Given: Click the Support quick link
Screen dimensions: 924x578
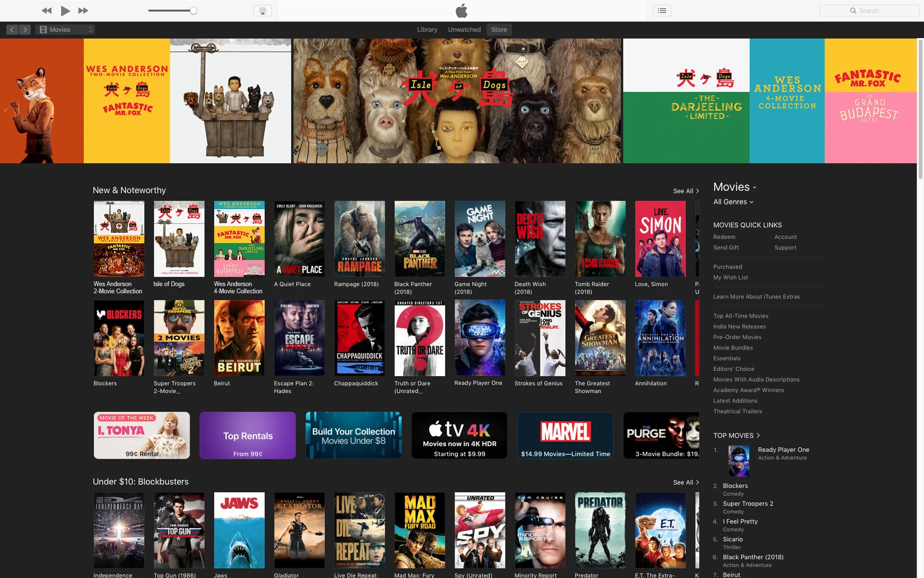Looking at the screenshot, I should (785, 248).
